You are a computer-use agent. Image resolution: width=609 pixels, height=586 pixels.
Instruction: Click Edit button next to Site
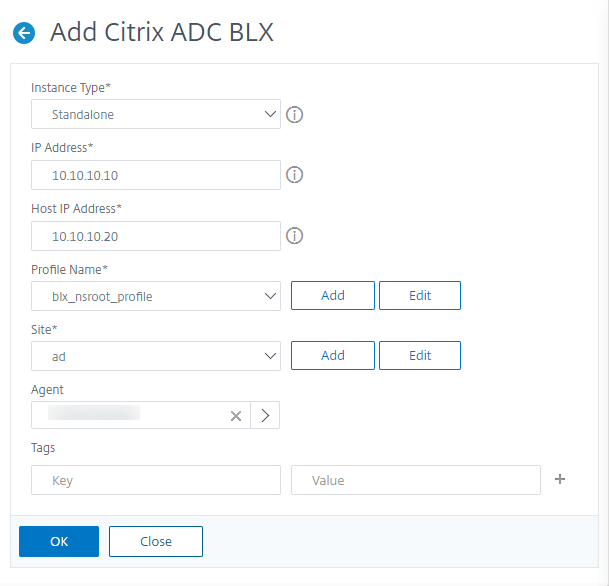pyautogui.click(x=420, y=355)
